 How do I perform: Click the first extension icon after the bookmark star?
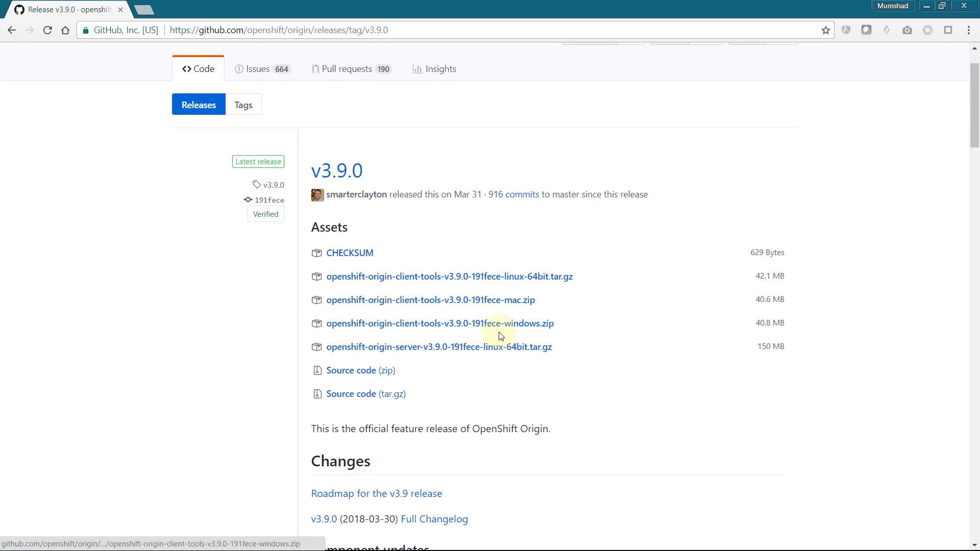pos(846,30)
